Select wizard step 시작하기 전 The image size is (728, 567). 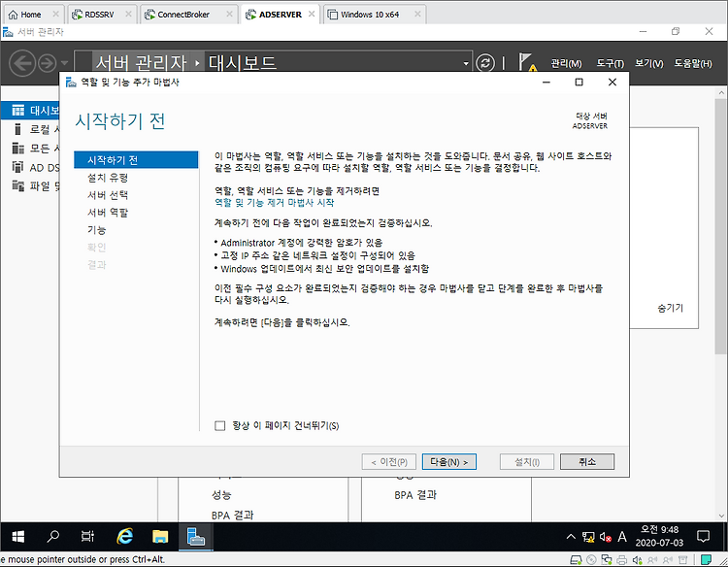point(136,160)
